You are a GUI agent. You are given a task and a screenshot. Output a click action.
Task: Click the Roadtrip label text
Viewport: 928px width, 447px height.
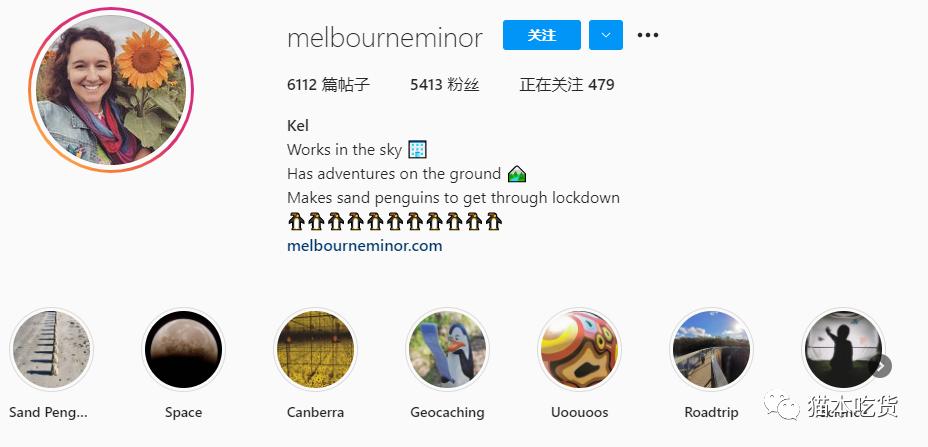tap(711, 413)
